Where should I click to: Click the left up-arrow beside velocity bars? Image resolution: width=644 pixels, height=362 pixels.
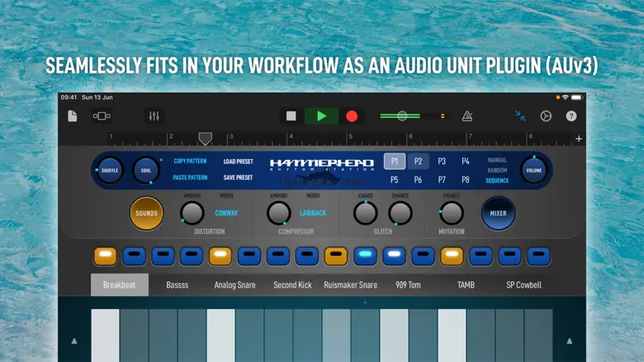(74, 341)
